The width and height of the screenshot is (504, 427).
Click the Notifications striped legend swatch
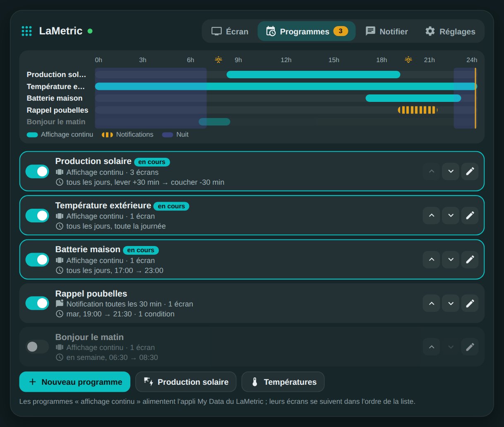(x=107, y=135)
